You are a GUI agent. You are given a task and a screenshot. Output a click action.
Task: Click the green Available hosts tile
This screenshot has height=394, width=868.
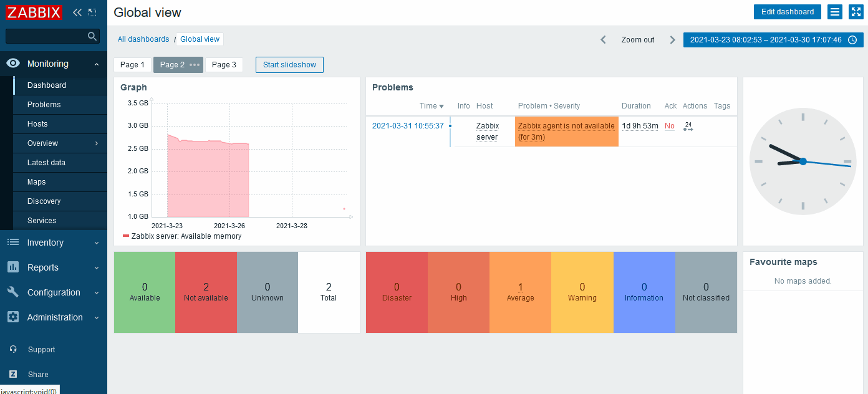[x=145, y=292]
